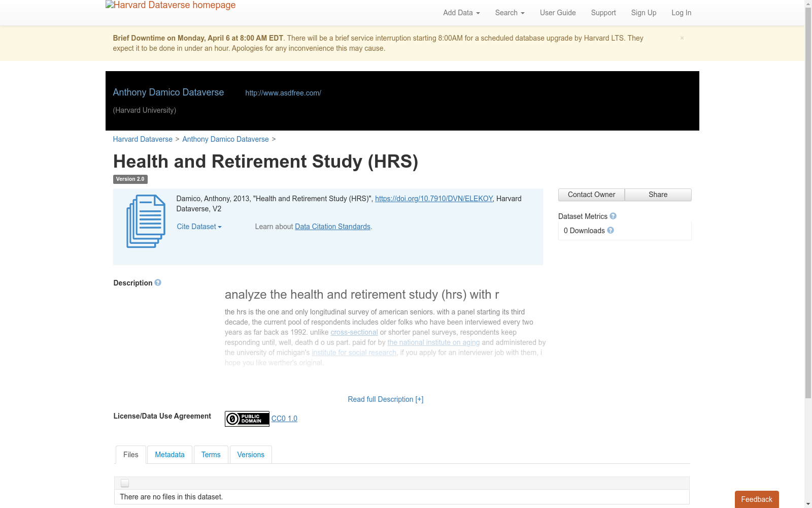Screen dimensions: 812x508
Task: Open the CC0 1.0 license link
Action: coord(284,419)
